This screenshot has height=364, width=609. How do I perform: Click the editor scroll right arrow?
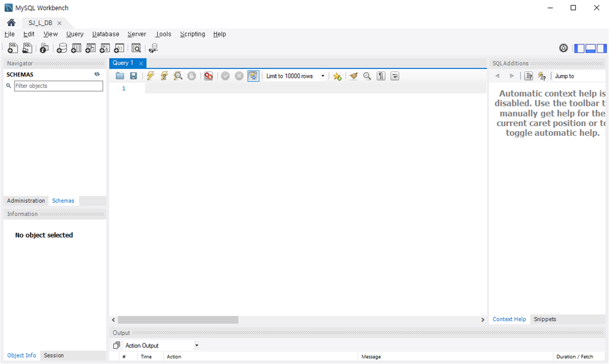(483, 320)
